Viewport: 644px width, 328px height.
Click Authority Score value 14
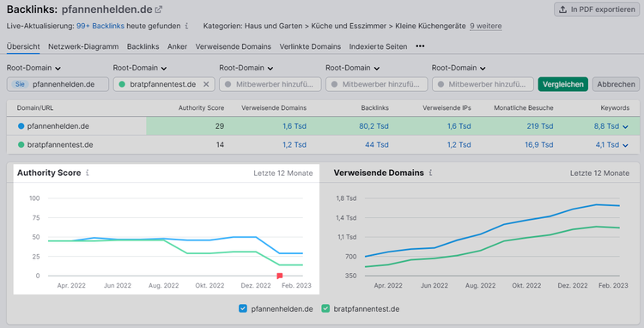click(x=220, y=144)
